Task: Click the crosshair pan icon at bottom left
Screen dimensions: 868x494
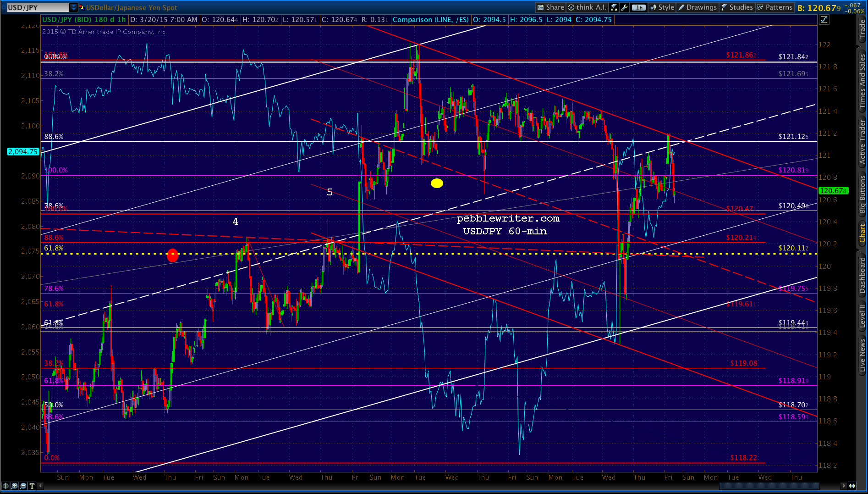Action: pyautogui.click(x=6, y=486)
